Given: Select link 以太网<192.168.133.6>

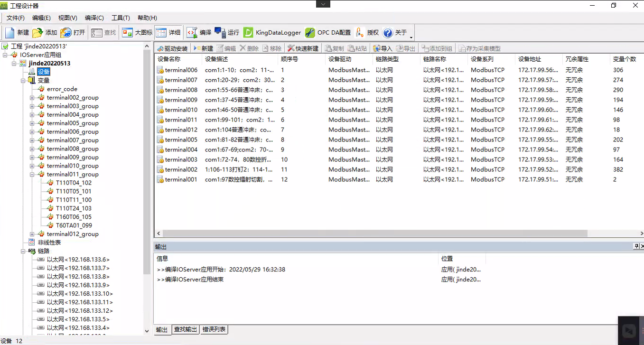Looking at the screenshot, I should tap(78, 260).
